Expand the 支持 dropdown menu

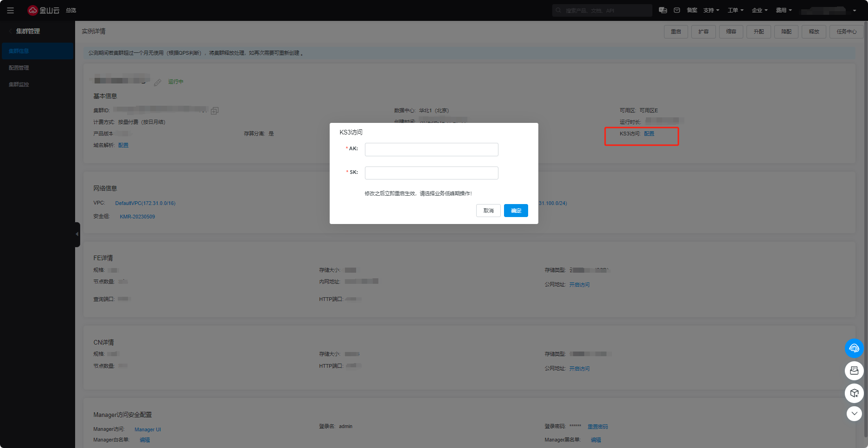pyautogui.click(x=711, y=10)
